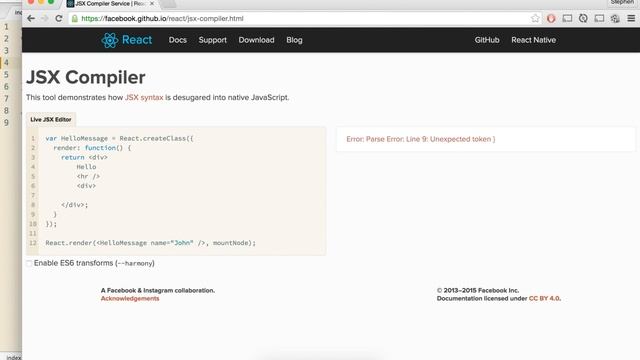Open the red circular extension icon
This screenshot has height=360, width=640.
coord(551,18)
